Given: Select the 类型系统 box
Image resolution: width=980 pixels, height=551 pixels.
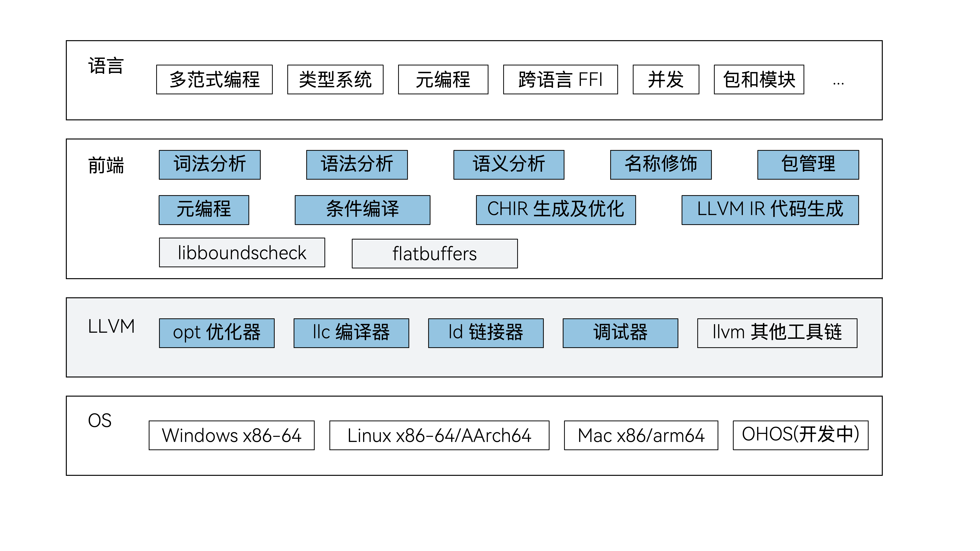Looking at the screenshot, I should [x=335, y=79].
